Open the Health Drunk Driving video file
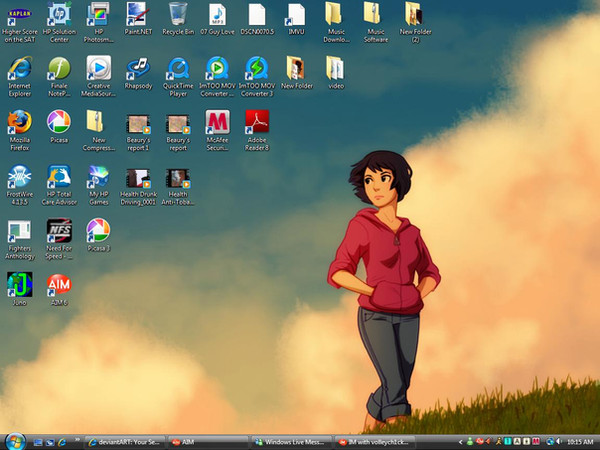The image size is (600, 450). coord(137,178)
